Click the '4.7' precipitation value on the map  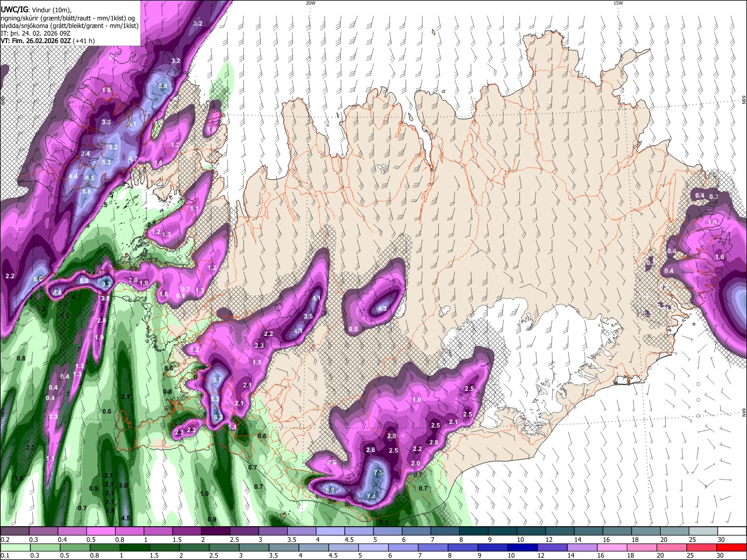(x=132, y=159)
